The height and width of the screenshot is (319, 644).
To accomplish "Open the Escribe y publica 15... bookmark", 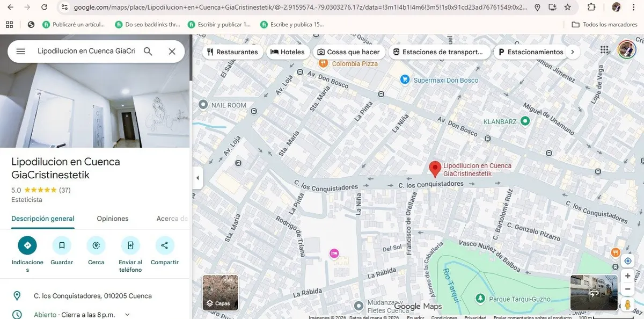I will [x=292, y=24].
